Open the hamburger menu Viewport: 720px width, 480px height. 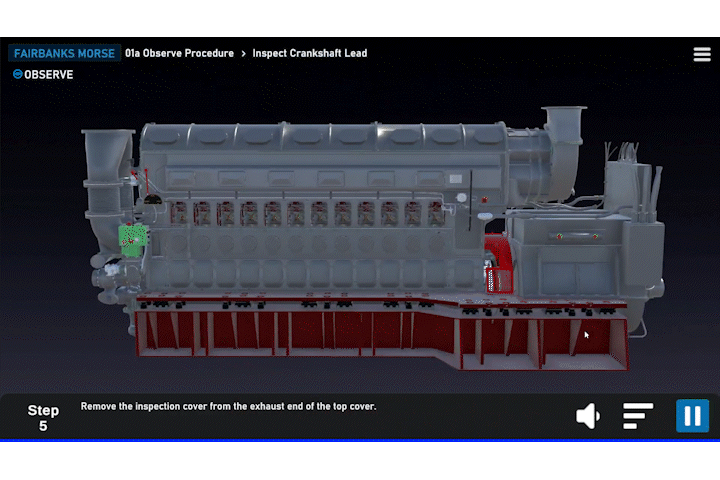click(x=702, y=54)
